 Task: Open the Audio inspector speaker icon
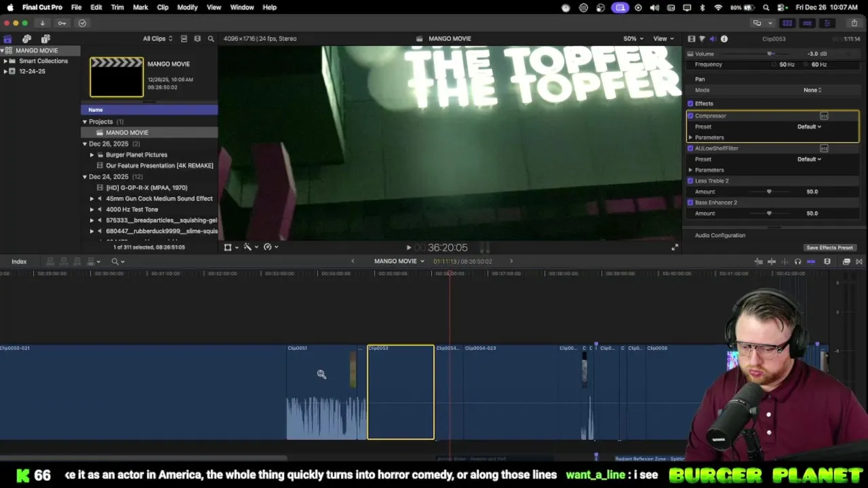coord(713,39)
